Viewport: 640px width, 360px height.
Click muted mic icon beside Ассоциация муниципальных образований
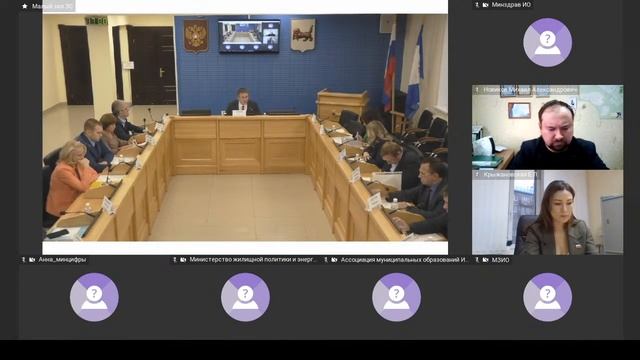(326, 260)
